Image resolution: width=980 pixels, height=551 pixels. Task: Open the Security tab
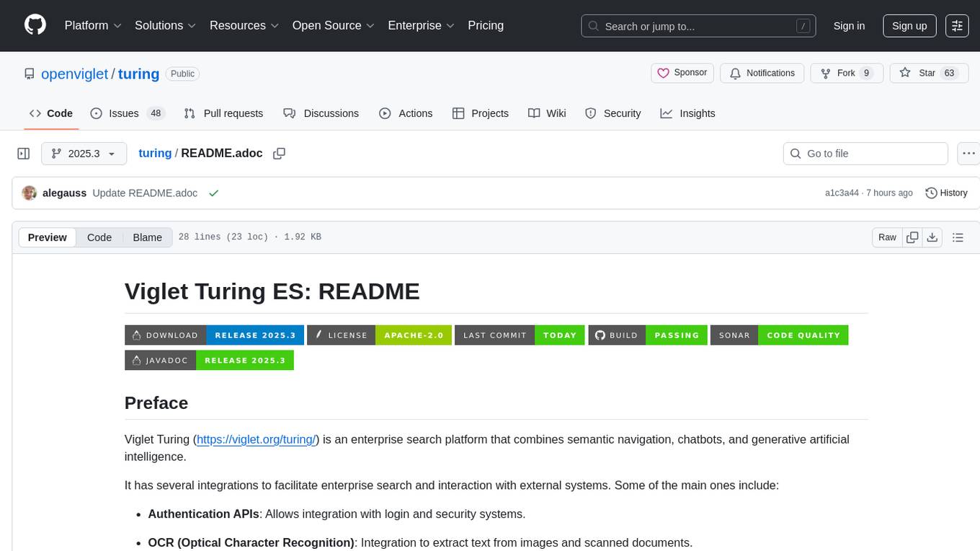(612, 113)
